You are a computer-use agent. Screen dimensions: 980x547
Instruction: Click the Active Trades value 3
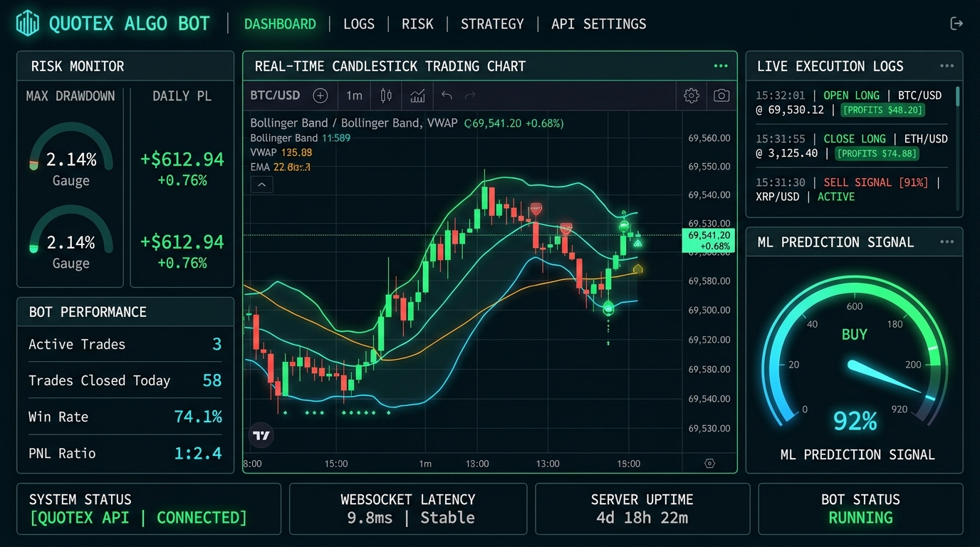[x=217, y=345]
